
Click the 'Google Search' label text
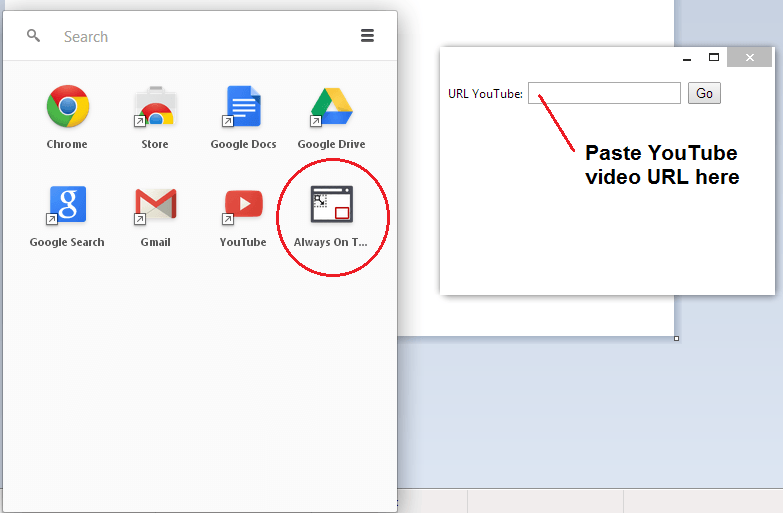click(x=67, y=242)
